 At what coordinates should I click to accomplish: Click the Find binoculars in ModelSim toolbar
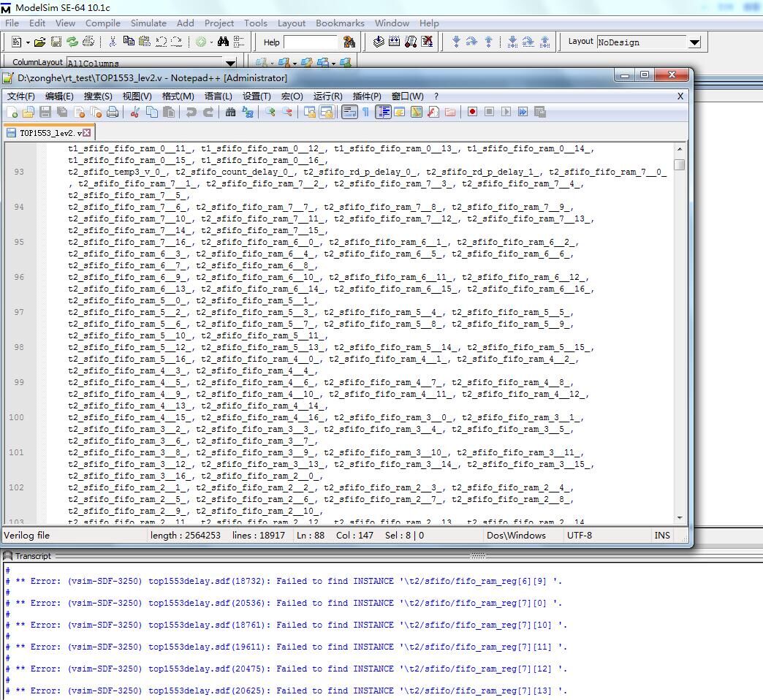(223, 42)
